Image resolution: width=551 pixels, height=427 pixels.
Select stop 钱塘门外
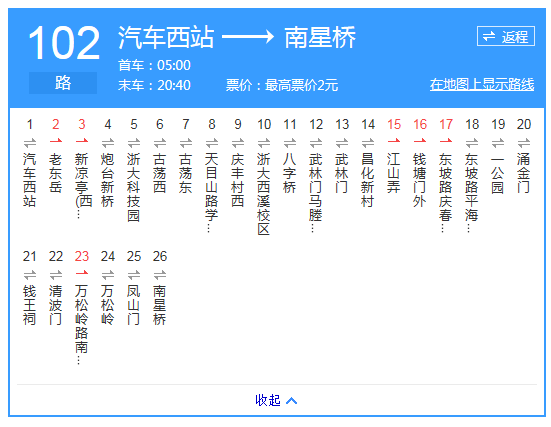pos(420,180)
